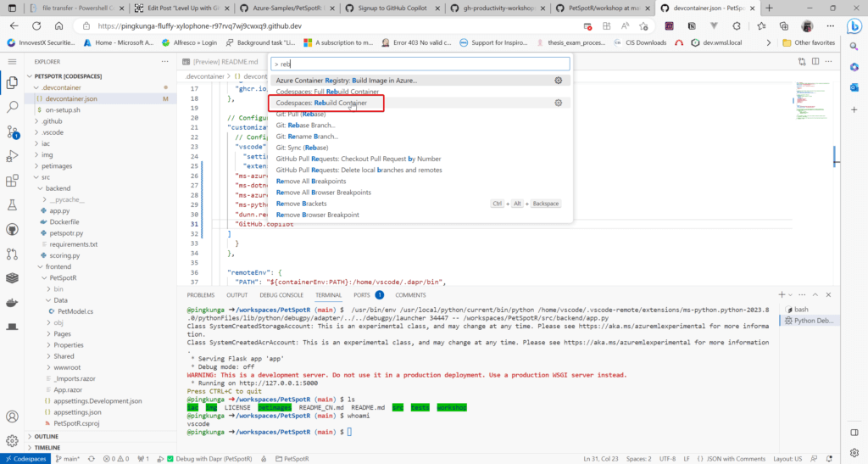Open Dockerfile in explorer
The image size is (868, 464).
pos(64,222)
